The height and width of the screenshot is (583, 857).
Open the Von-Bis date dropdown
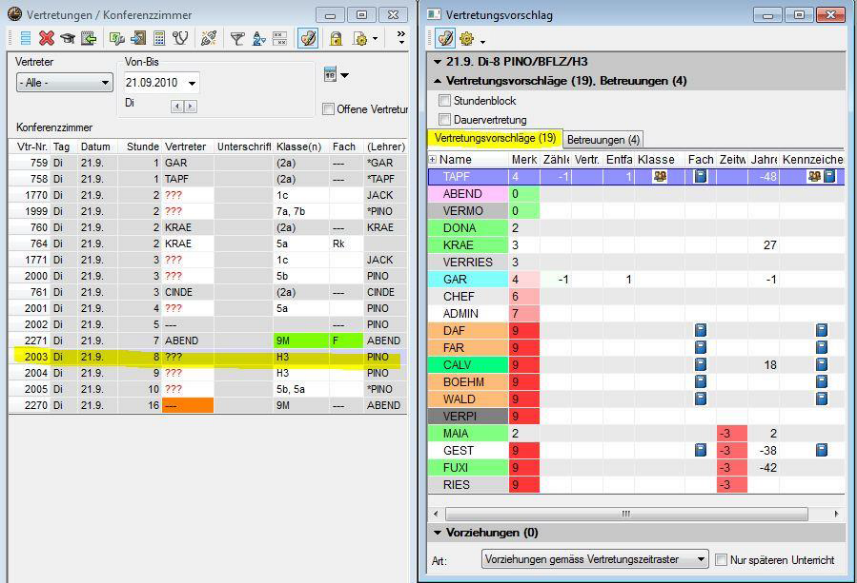click(191, 83)
